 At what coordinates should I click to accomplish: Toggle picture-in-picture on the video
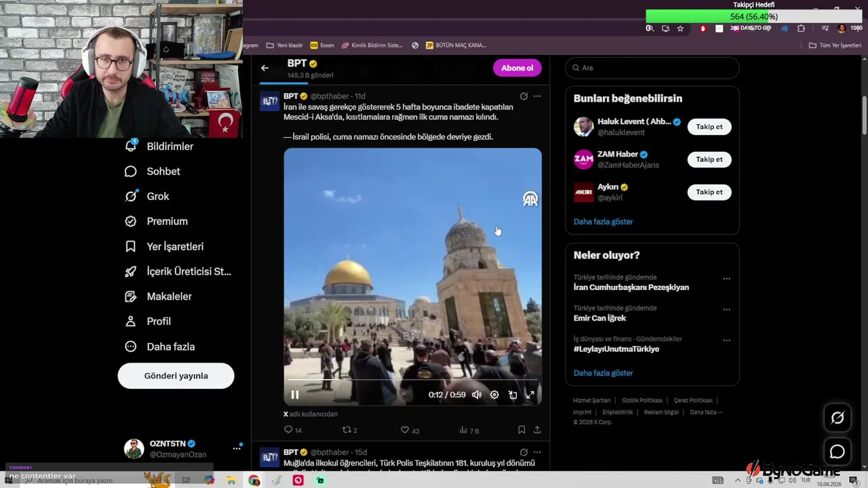[513, 394]
